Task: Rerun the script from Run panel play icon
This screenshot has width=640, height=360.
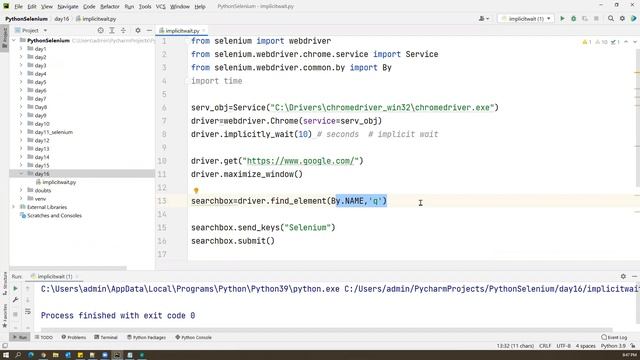Action: coord(16,289)
